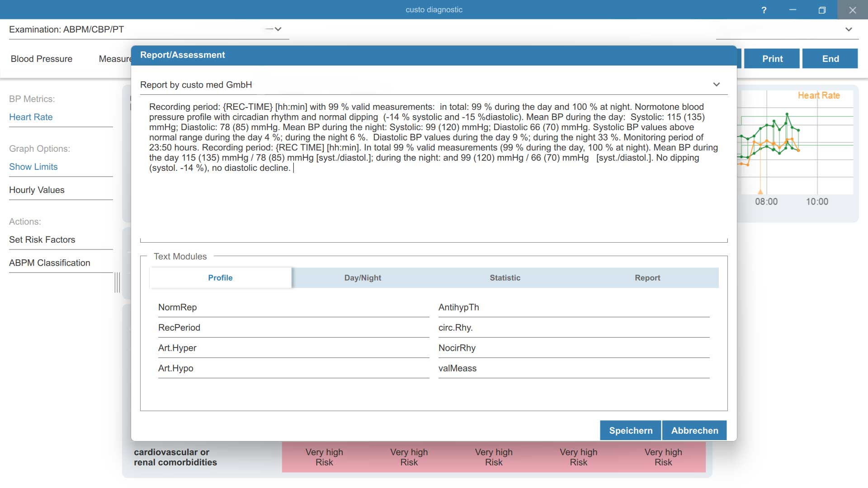Select the Profile tab

point(220,278)
